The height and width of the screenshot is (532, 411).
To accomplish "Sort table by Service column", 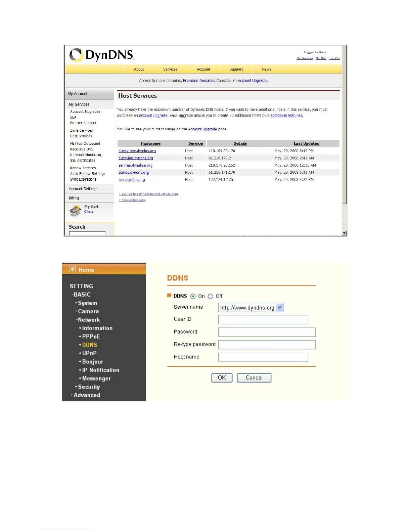I will [x=195, y=143].
